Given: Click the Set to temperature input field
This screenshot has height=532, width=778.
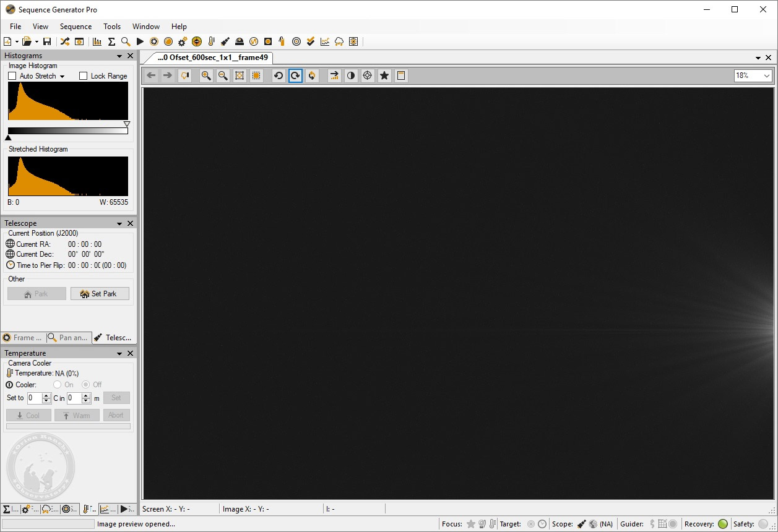Looking at the screenshot, I should (35, 398).
